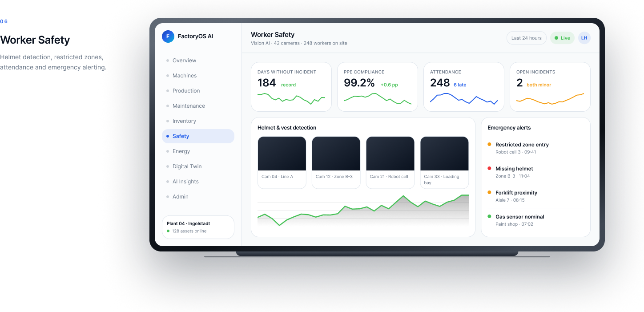Click the Emergency alerts panel heading

click(509, 128)
